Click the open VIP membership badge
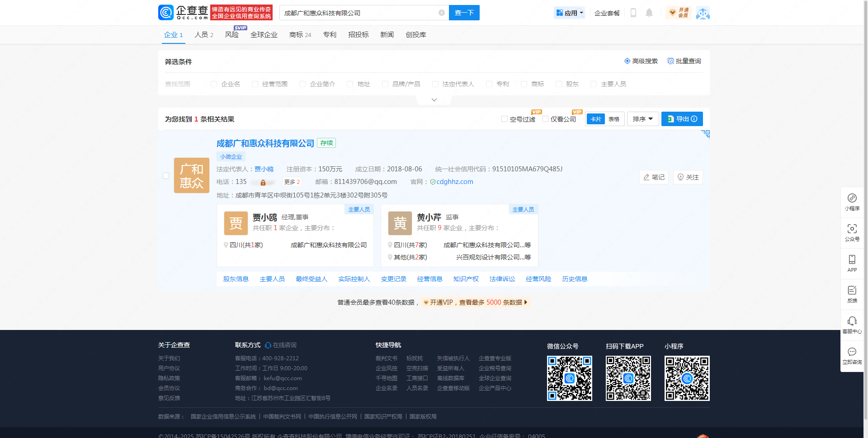868x438 pixels. click(679, 13)
